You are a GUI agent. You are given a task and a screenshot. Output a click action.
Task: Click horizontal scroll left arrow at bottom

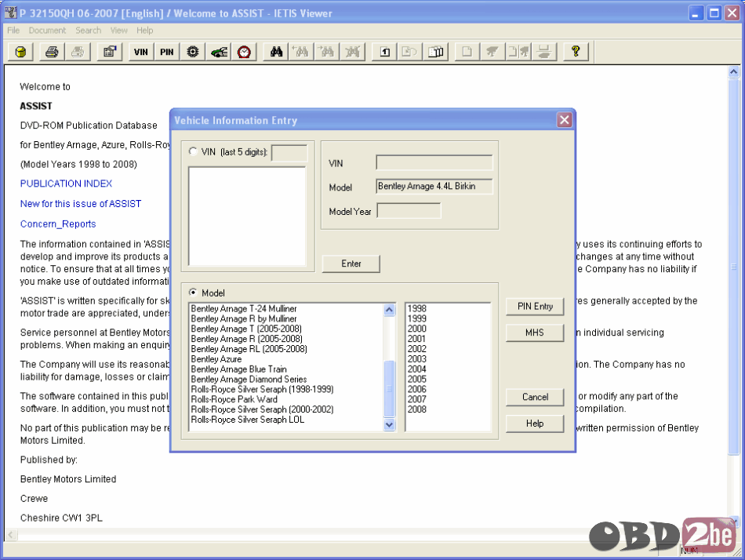[x=11, y=535]
